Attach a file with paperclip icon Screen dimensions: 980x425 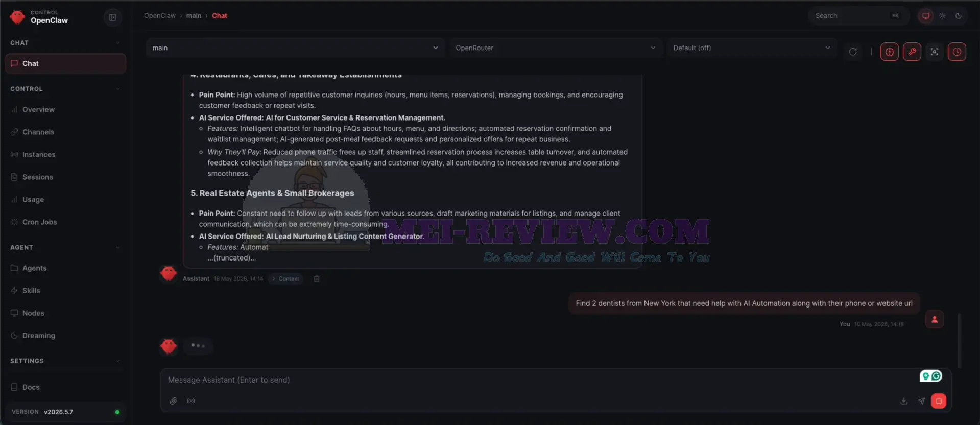click(x=174, y=401)
